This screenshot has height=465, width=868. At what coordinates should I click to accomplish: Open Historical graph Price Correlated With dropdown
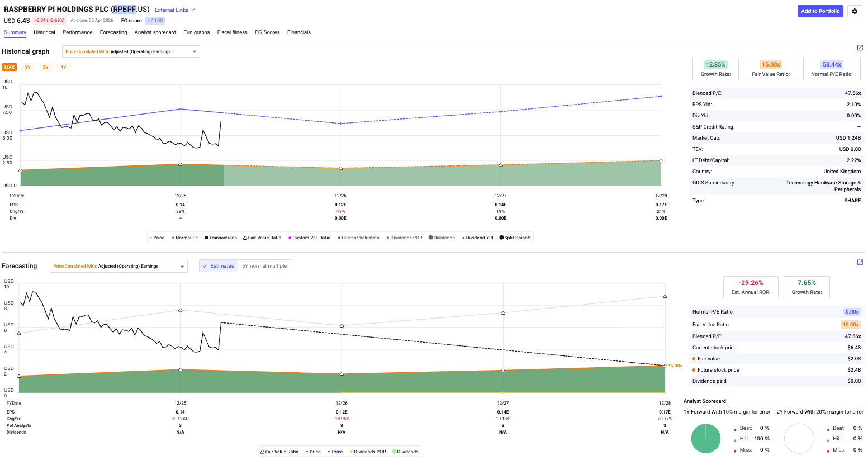click(x=131, y=51)
